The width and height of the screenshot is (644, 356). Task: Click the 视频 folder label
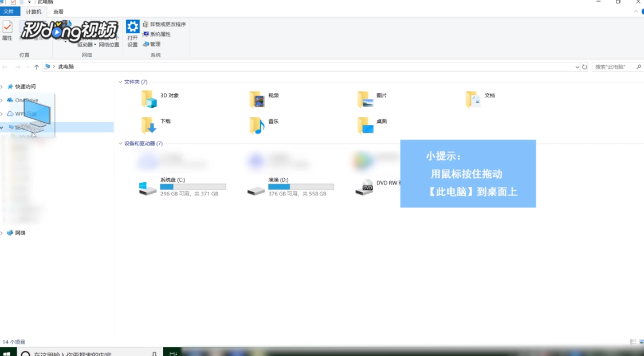273,95
